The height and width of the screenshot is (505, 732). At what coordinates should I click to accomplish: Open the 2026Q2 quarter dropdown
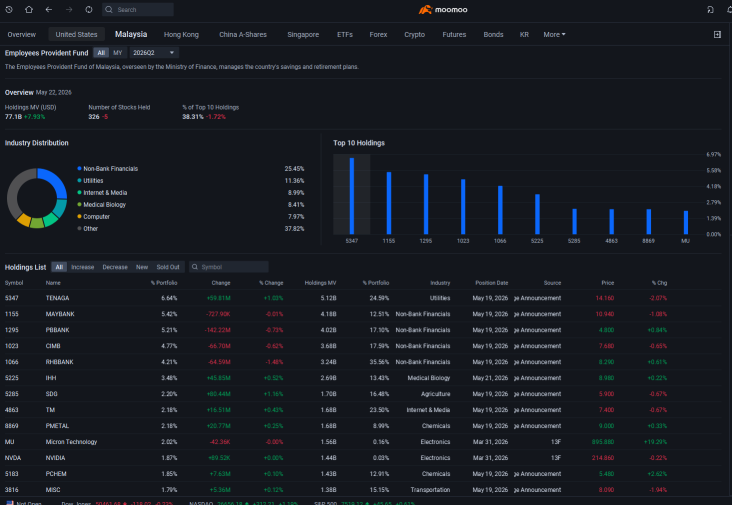click(x=154, y=53)
